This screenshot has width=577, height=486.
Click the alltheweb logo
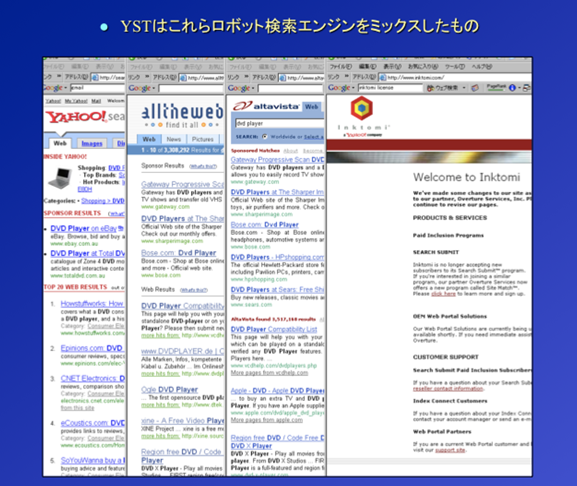pyautogui.click(x=182, y=112)
